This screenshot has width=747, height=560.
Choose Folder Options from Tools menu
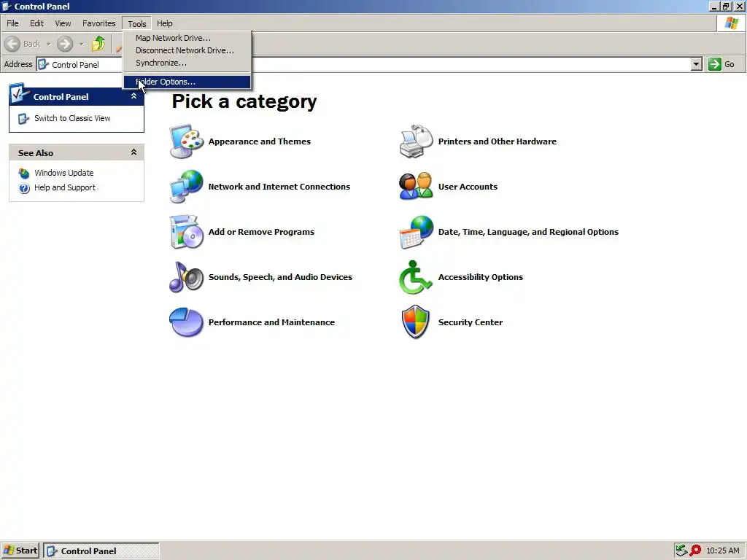click(x=187, y=82)
